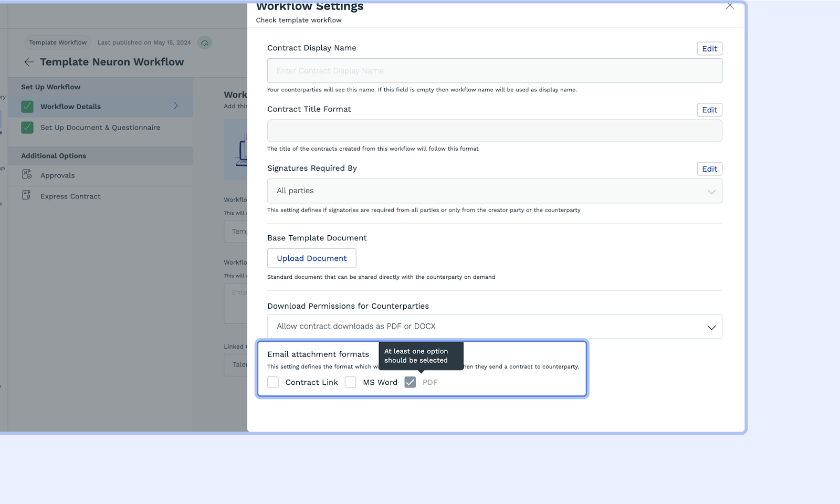Click the PDF label text
Viewport: 840px width, 504px height.
[x=430, y=382]
